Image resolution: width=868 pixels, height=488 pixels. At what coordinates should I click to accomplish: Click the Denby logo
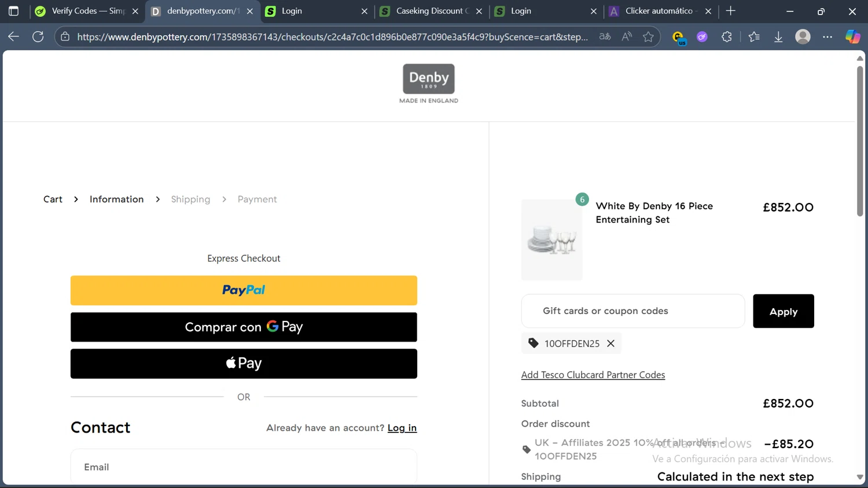429,83
